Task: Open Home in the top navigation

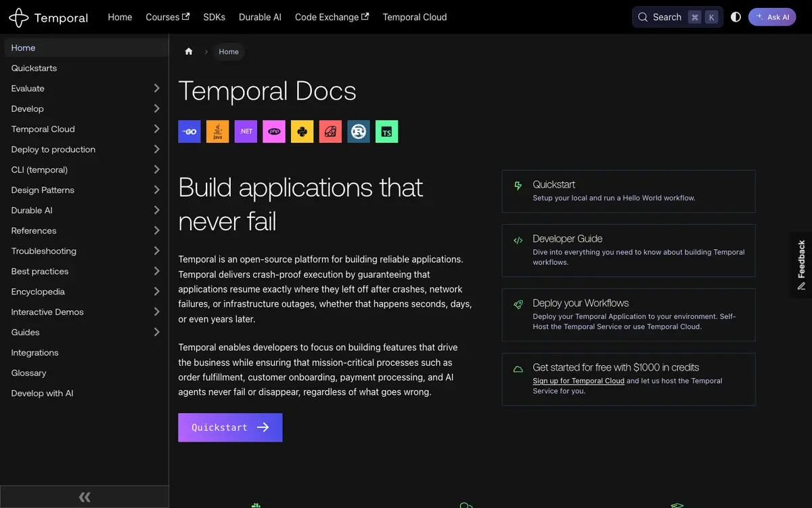Action: [x=120, y=17]
